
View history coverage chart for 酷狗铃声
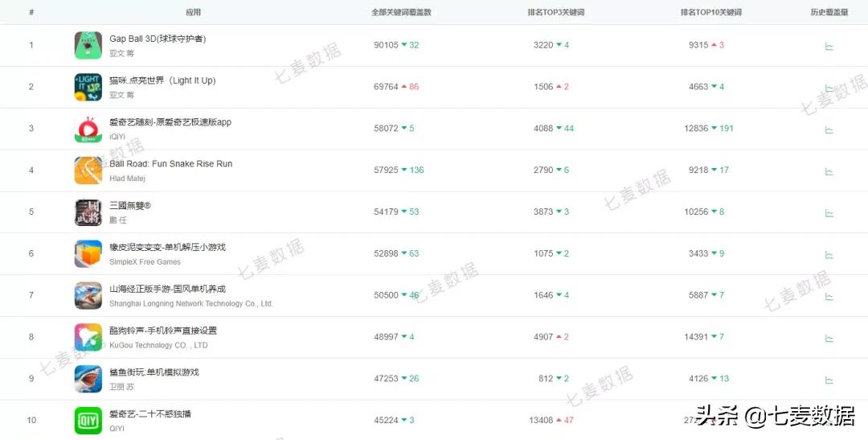pyautogui.click(x=829, y=339)
